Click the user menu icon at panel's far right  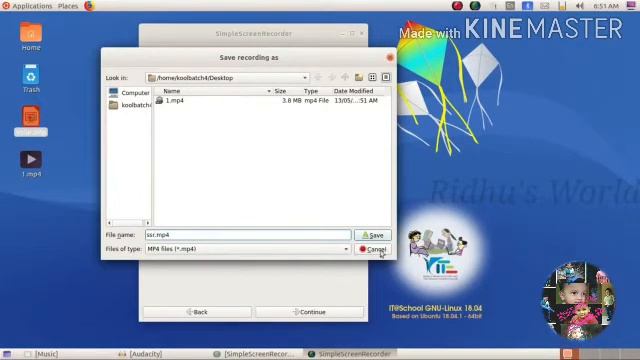click(631, 6)
